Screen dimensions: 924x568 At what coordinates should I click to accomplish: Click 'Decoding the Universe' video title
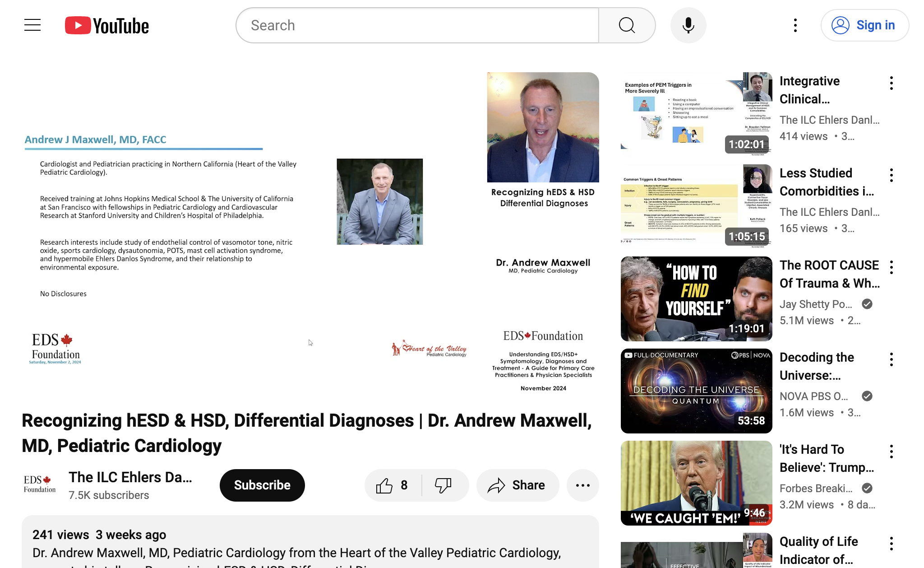click(x=817, y=366)
